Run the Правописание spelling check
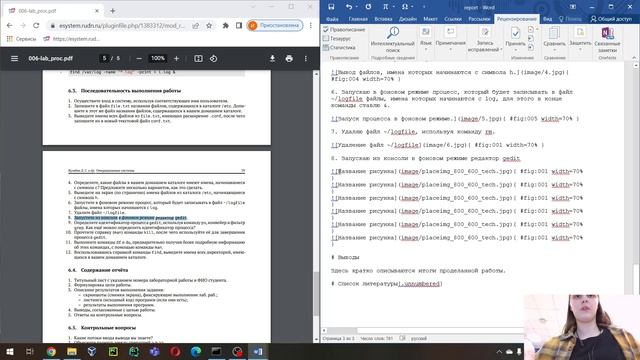 pos(344,29)
